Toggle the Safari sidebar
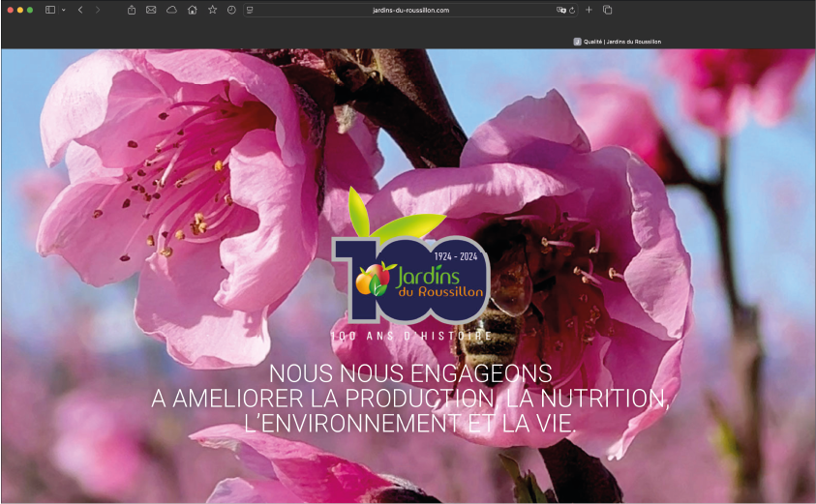The image size is (816, 504). point(49,10)
